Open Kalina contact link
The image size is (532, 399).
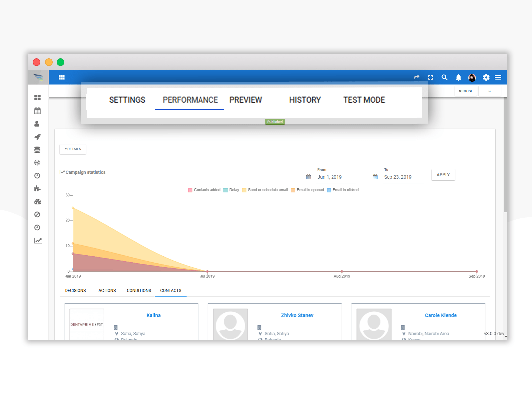[x=154, y=315]
